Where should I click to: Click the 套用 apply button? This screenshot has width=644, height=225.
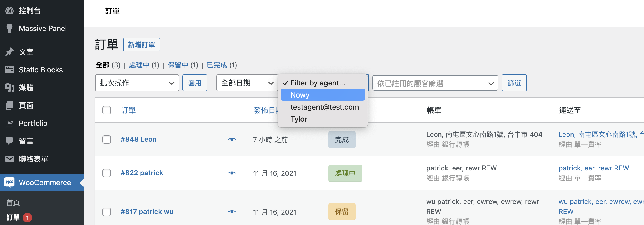point(195,83)
